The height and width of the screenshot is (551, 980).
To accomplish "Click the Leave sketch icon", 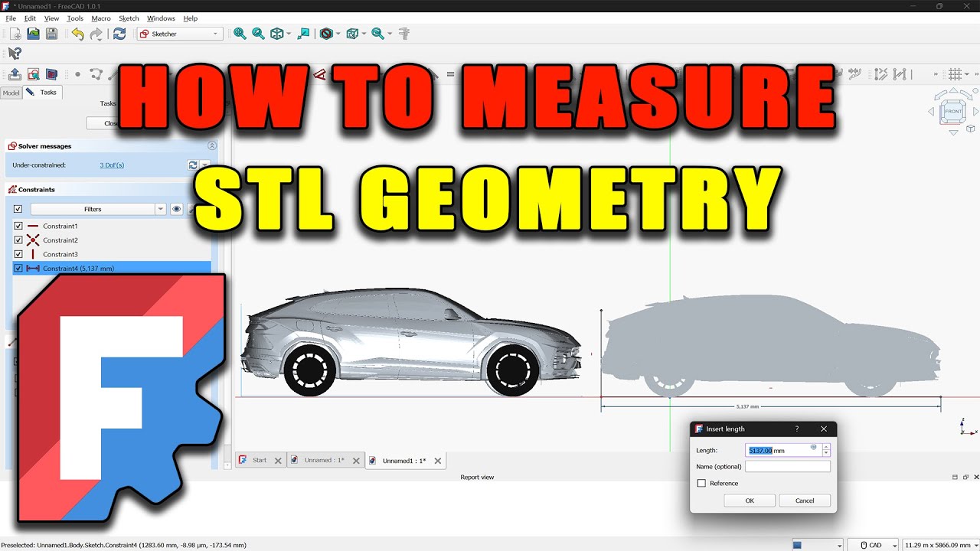I will [x=15, y=74].
